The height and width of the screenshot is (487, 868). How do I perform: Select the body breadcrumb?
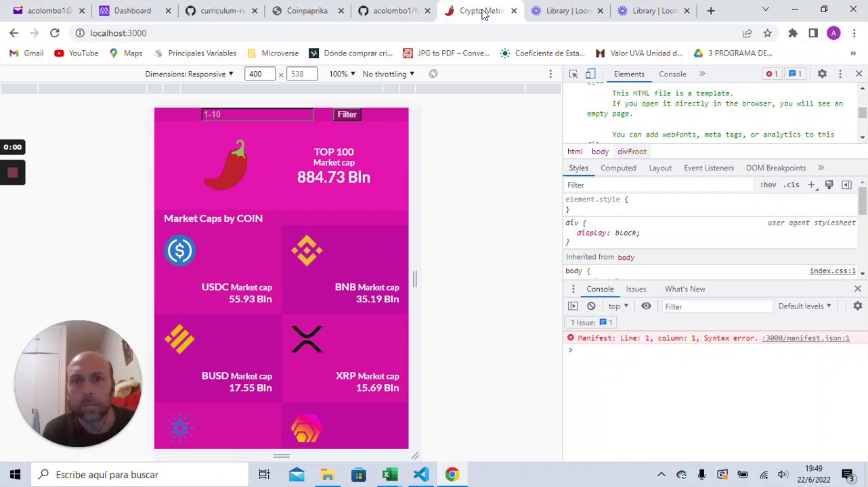pyautogui.click(x=600, y=152)
